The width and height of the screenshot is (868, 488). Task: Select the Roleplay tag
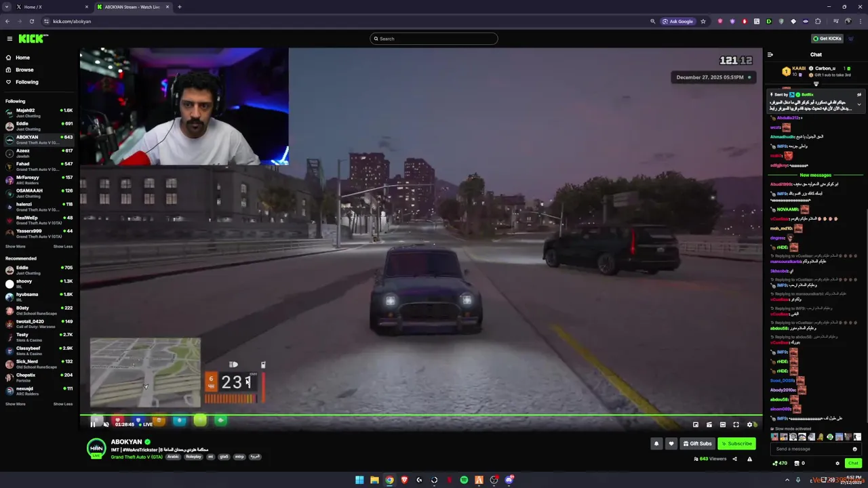(x=194, y=457)
